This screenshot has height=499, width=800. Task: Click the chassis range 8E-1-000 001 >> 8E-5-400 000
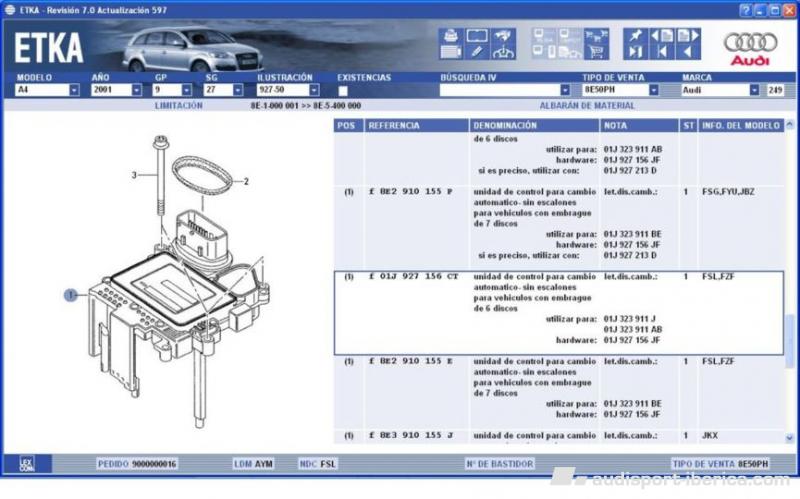pos(306,106)
